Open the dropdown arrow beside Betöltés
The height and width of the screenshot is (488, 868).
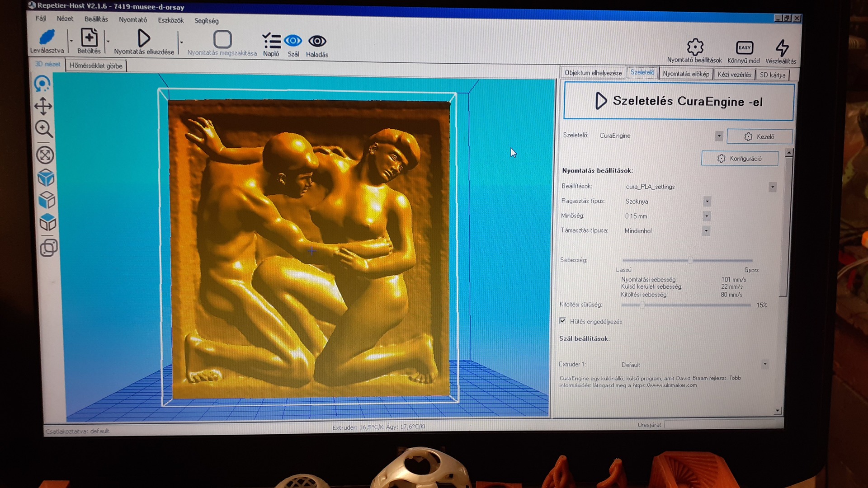point(108,41)
